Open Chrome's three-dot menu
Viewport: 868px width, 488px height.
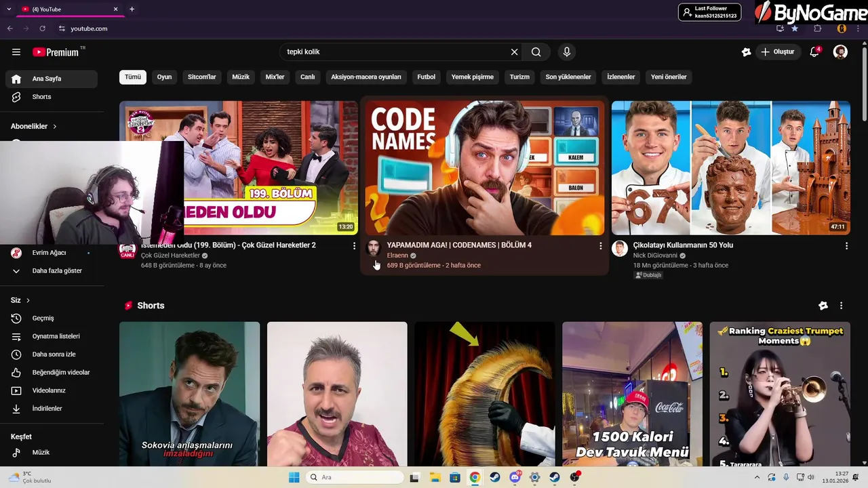(x=859, y=28)
